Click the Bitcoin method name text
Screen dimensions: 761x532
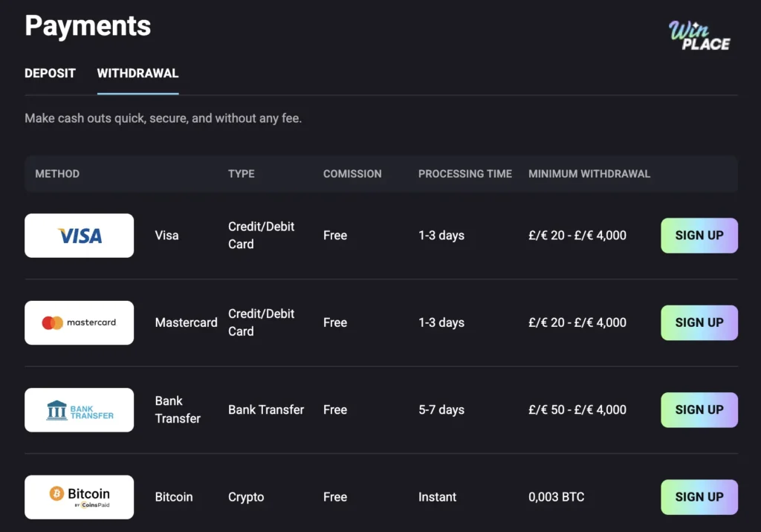173,496
